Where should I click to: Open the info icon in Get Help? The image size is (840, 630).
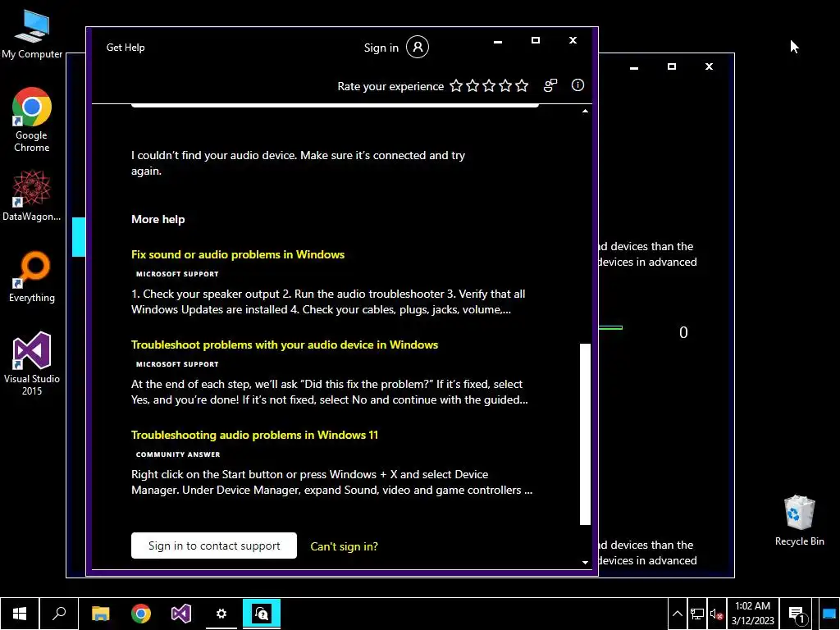[x=577, y=85]
